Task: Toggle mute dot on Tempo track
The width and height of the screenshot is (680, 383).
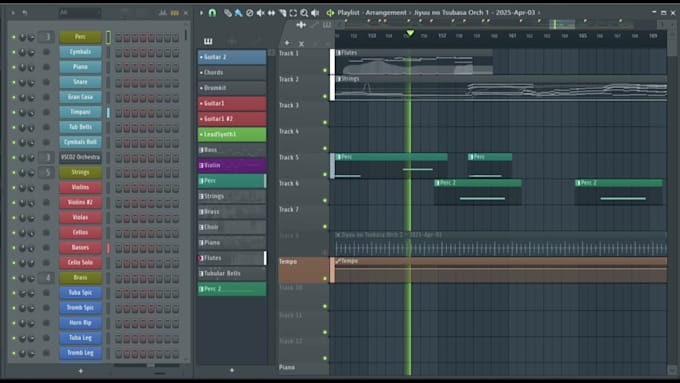Action: [325, 278]
